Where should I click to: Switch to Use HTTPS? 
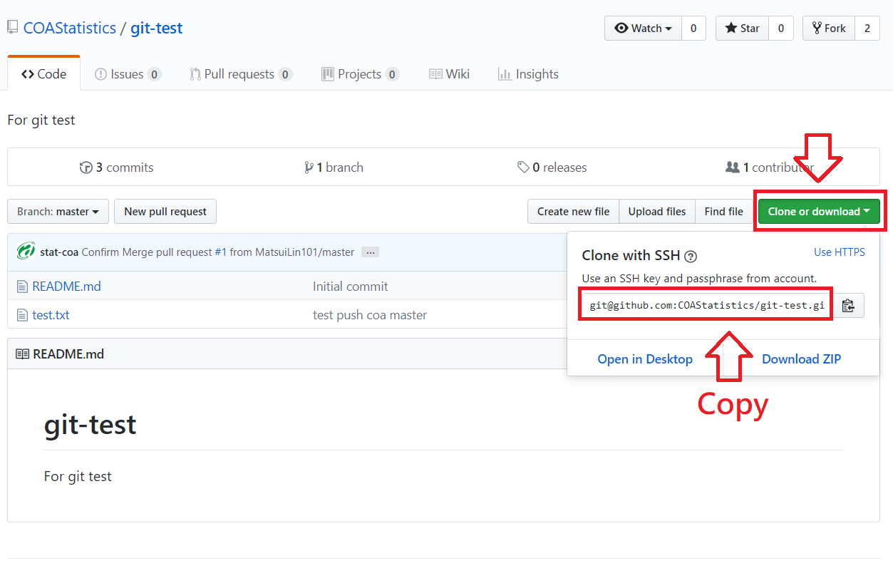tap(840, 252)
